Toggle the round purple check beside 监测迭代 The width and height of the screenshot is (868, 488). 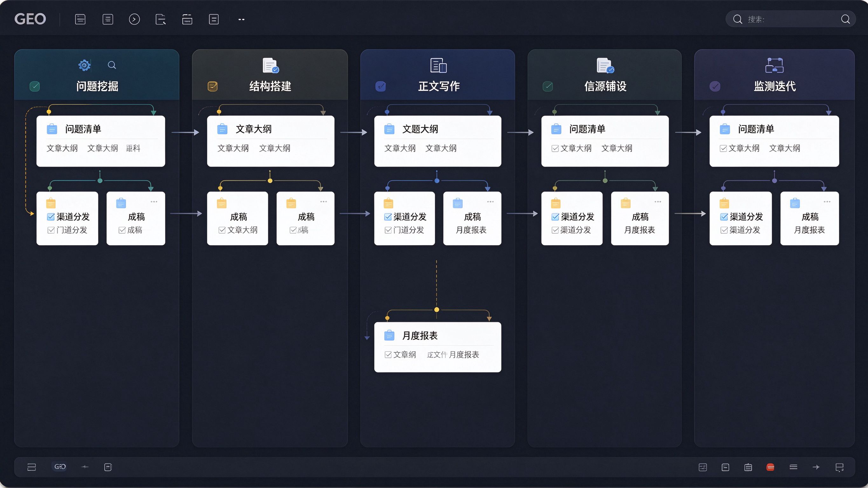(715, 86)
